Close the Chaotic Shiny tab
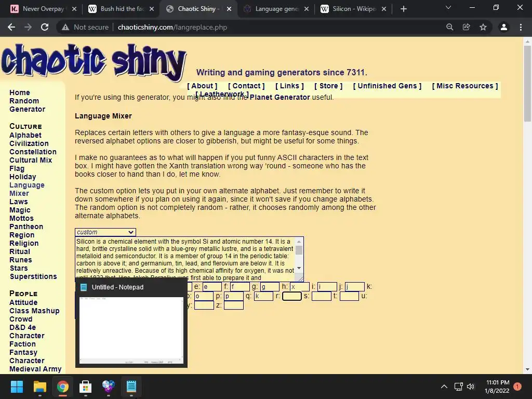 pyautogui.click(x=229, y=9)
